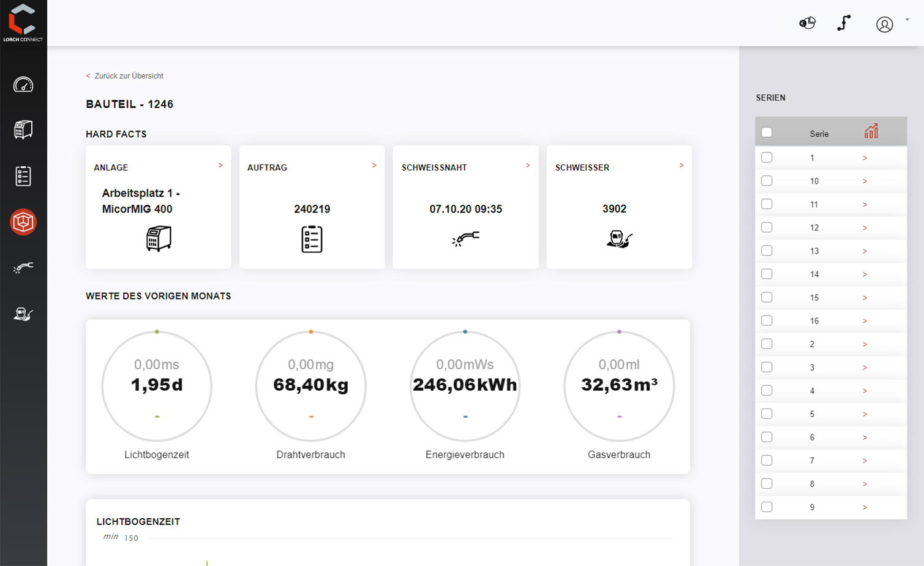Click the BAUTEIL - 1246 heading

[130, 104]
